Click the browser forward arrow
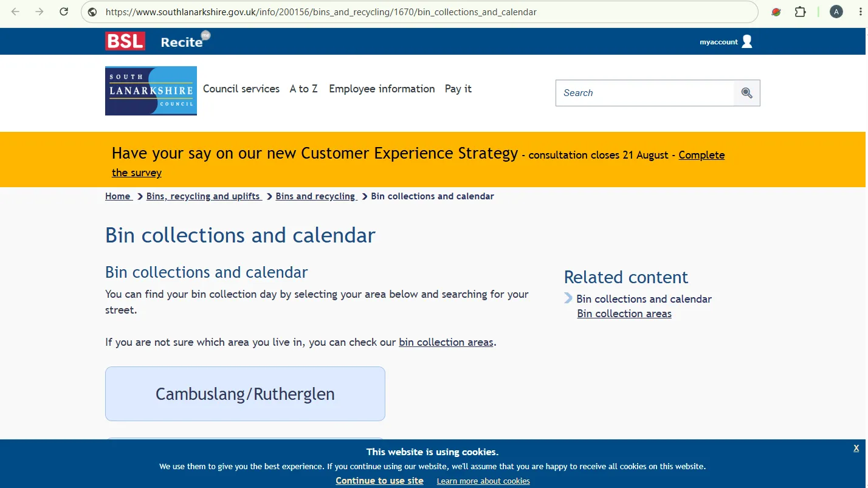 coord(40,12)
